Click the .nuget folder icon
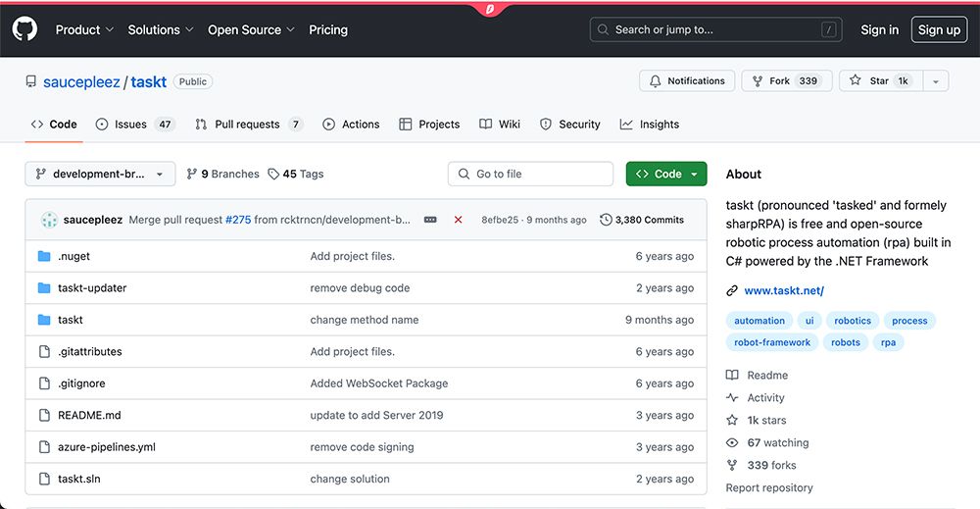This screenshot has width=980, height=509. pos(44,256)
